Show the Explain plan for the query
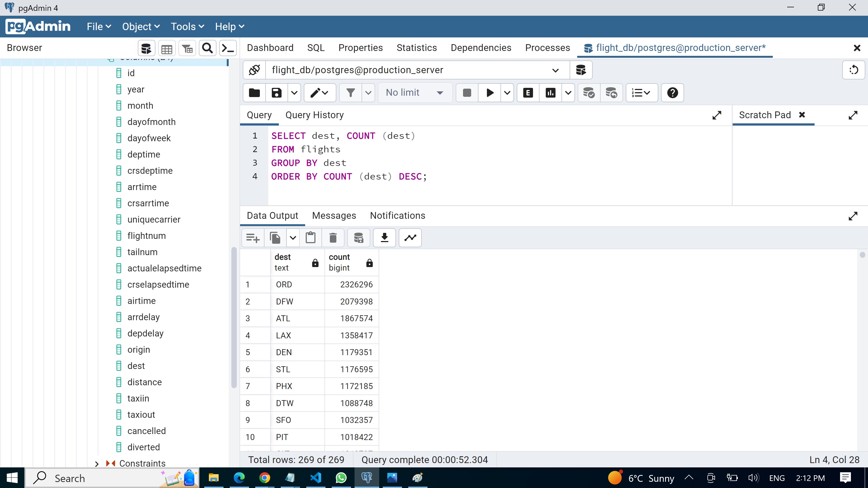Viewport: 868px width, 488px height. pyautogui.click(x=527, y=93)
